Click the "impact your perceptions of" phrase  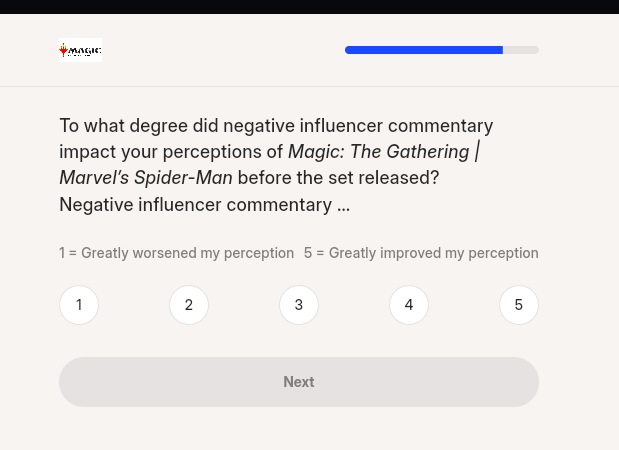pos(171,152)
